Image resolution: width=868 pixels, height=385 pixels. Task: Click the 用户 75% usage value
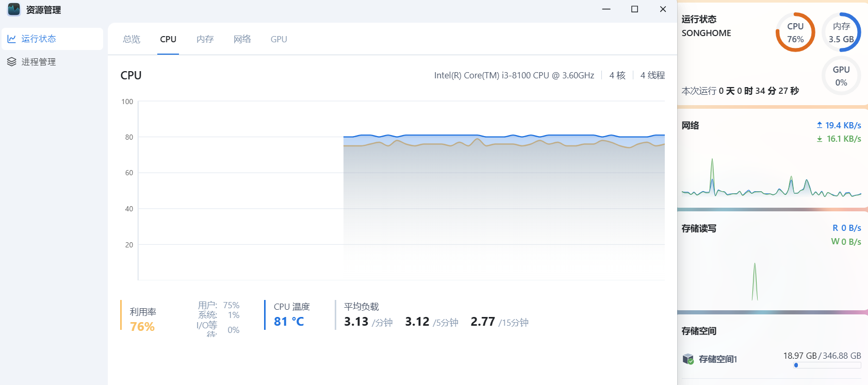tap(231, 305)
